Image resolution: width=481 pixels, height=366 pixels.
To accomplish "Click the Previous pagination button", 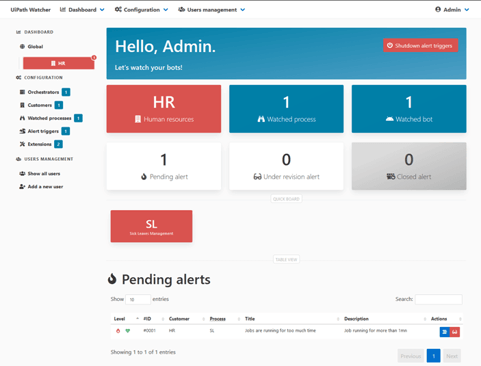I will [411, 356].
